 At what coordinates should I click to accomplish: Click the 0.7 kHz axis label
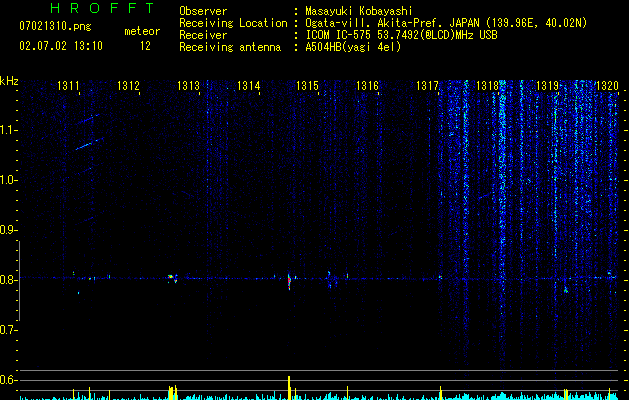[x=8, y=330]
